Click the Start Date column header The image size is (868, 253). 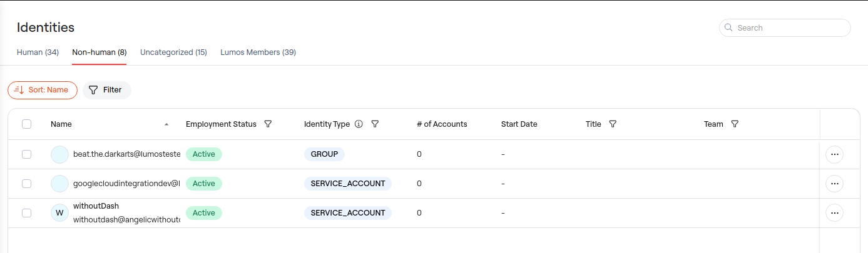[519, 124]
